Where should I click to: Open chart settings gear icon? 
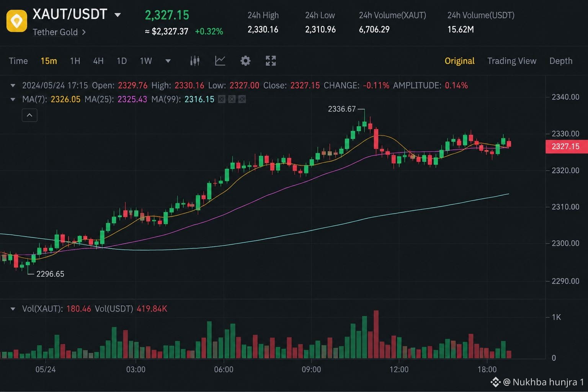[x=245, y=60]
